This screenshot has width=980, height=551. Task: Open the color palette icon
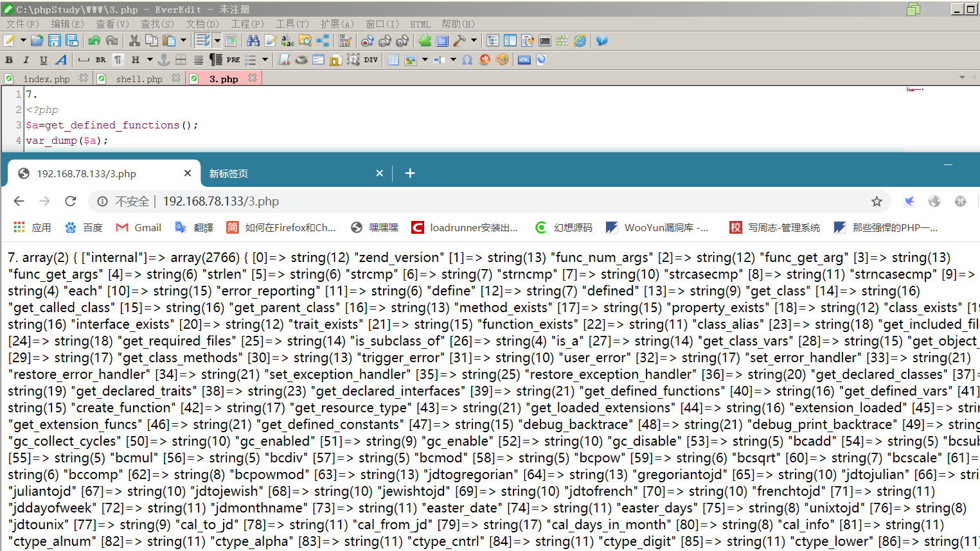[x=502, y=60]
